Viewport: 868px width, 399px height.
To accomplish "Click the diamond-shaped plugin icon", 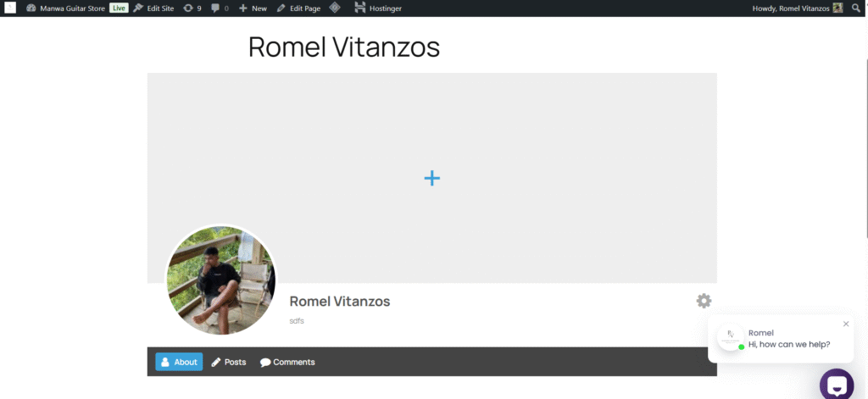I will tap(335, 8).
